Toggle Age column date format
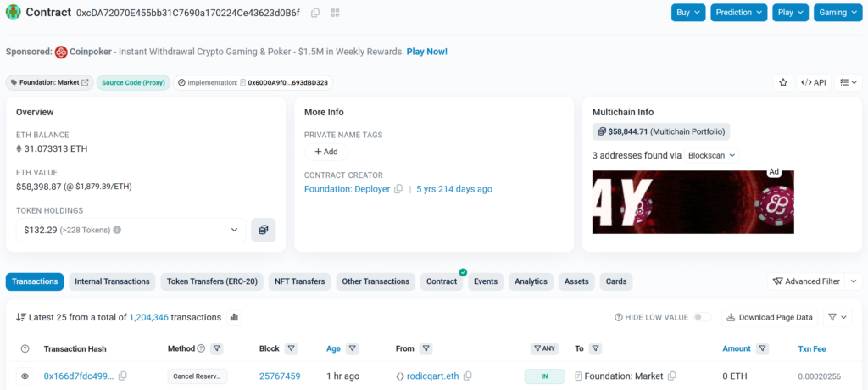 tap(333, 348)
